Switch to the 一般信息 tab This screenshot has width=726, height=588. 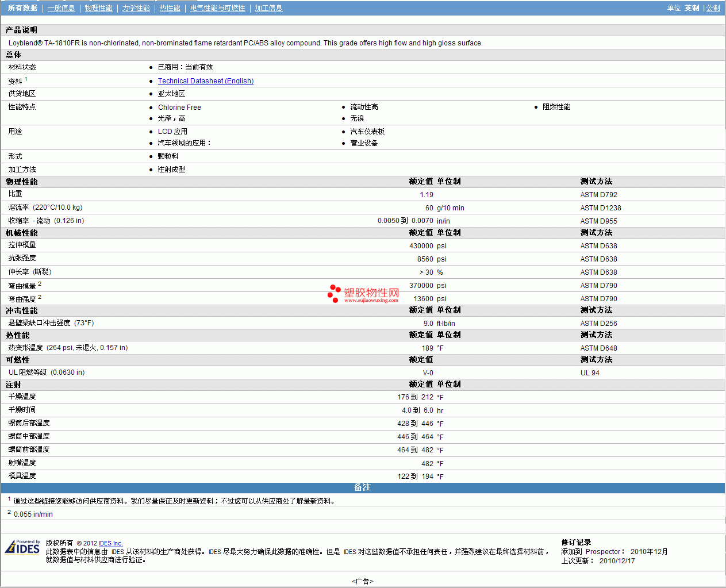(62, 8)
